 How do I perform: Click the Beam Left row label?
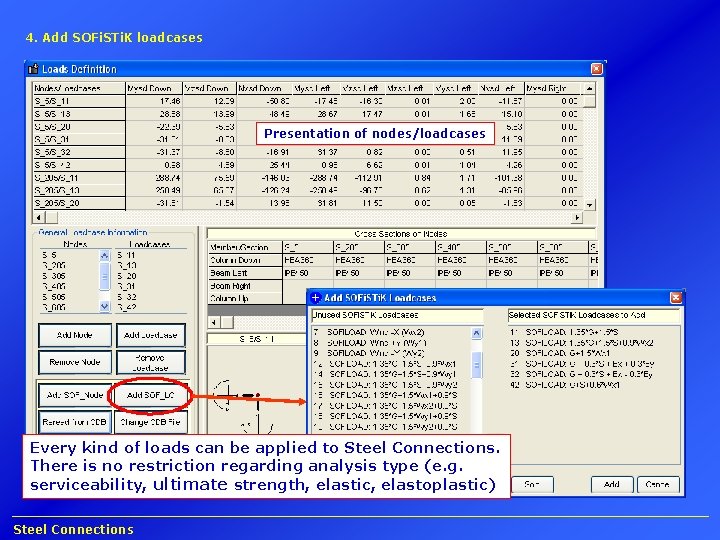pyautogui.click(x=244, y=273)
